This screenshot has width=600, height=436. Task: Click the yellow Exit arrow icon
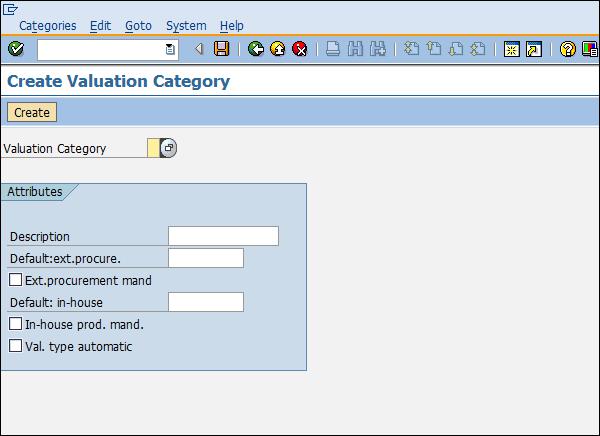tap(277, 49)
